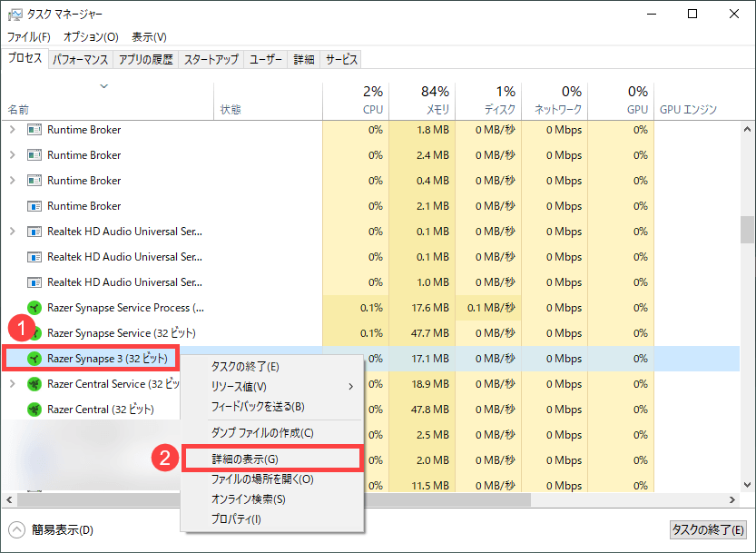The width and height of the screenshot is (756, 553).
Task: Switch to the サービス tab
Action: pyautogui.click(x=341, y=59)
